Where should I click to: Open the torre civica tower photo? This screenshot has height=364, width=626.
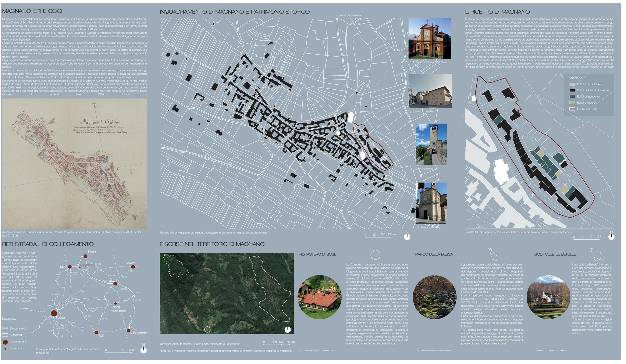pyautogui.click(x=431, y=144)
